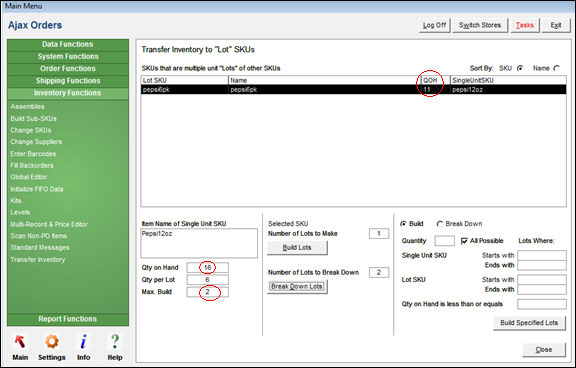Expand Data Functions menu section
576x368 pixels.
point(68,44)
